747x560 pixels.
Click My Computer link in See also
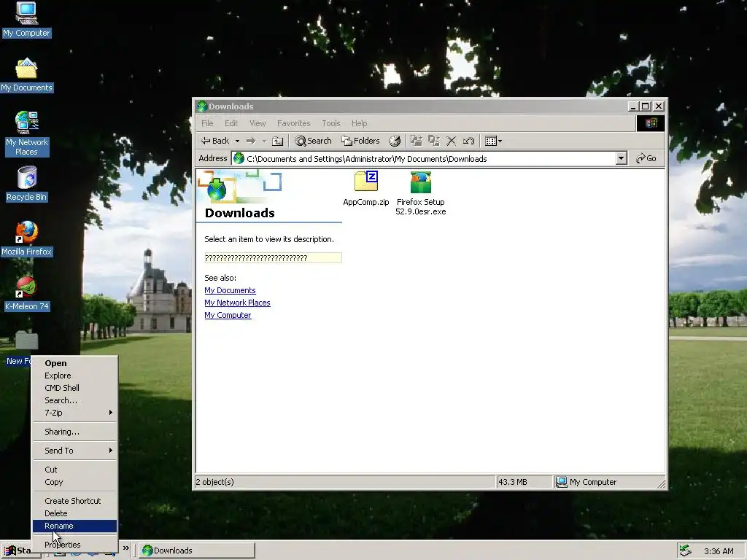pos(228,315)
